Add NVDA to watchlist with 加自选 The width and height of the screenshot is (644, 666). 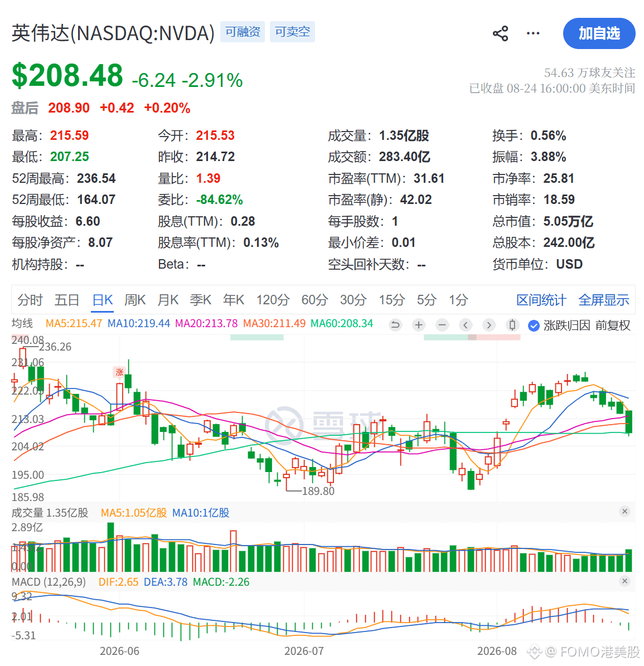click(x=599, y=33)
